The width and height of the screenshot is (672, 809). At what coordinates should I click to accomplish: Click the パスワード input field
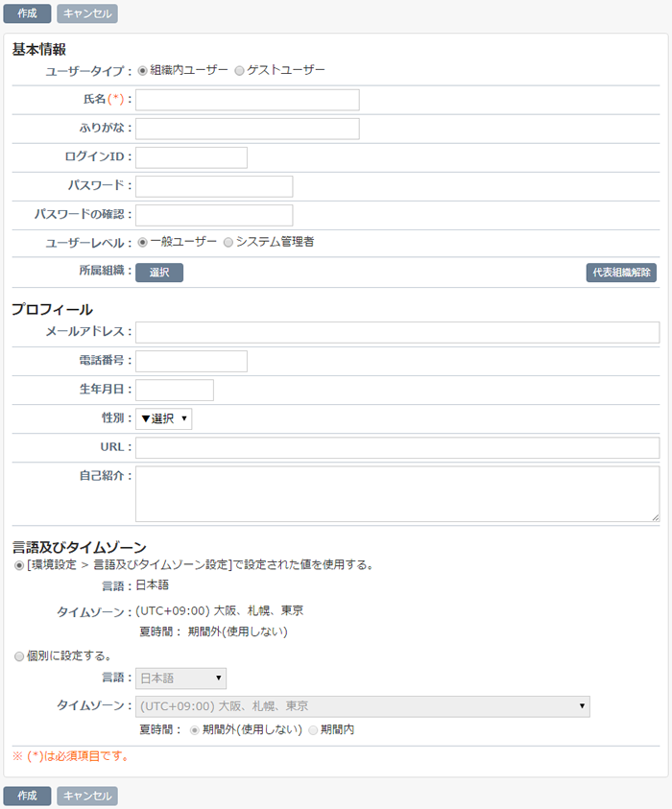coord(214,186)
